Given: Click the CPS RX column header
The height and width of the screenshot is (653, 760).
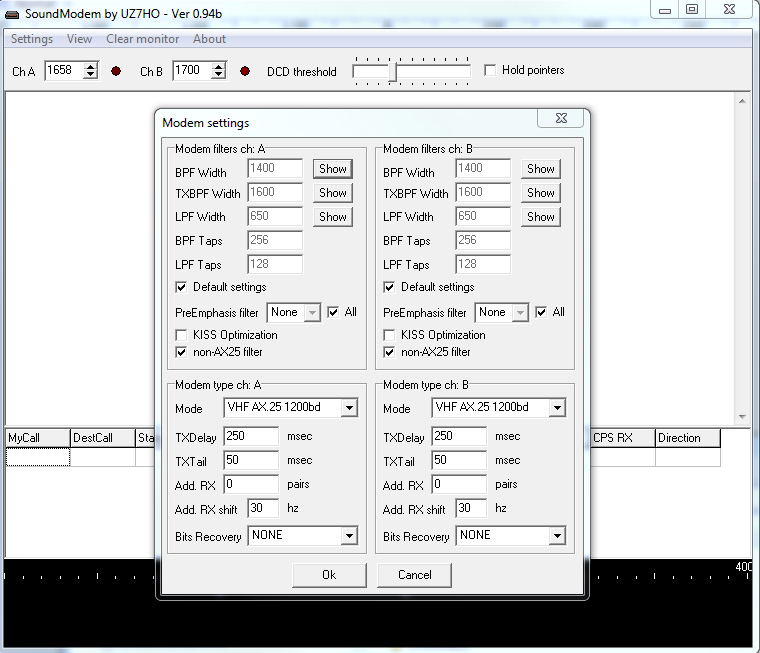Looking at the screenshot, I should (x=623, y=438).
